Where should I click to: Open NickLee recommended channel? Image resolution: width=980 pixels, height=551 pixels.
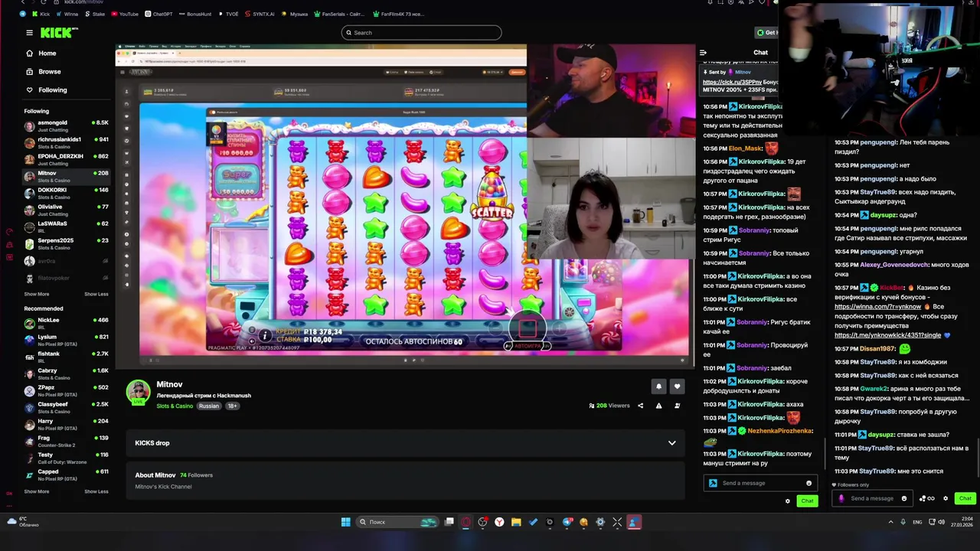pyautogui.click(x=66, y=323)
